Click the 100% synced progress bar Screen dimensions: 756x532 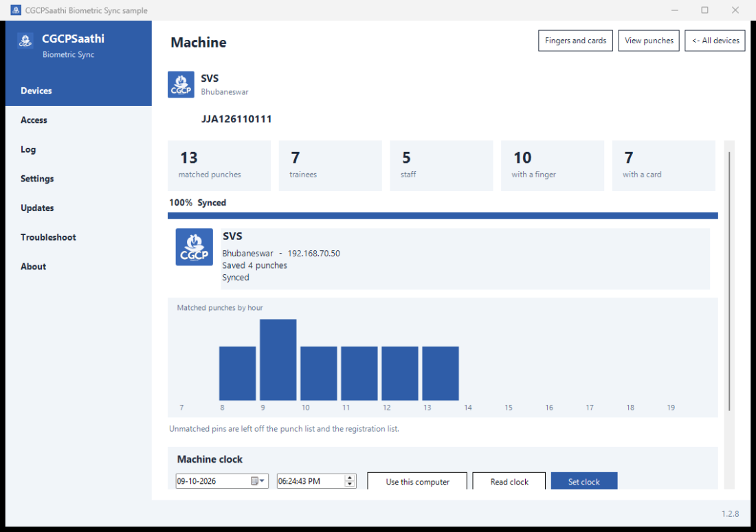click(x=443, y=216)
